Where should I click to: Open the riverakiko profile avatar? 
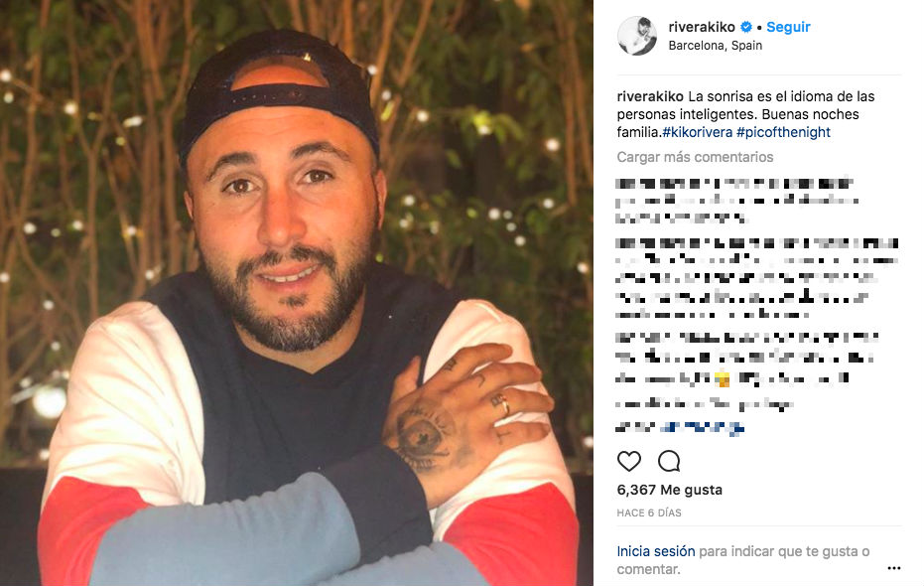point(637,36)
